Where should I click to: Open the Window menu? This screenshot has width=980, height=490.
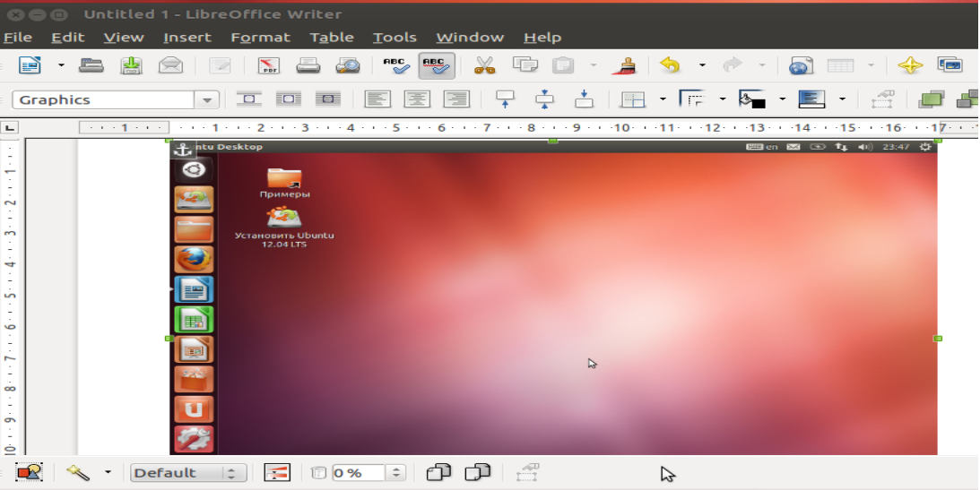point(470,38)
